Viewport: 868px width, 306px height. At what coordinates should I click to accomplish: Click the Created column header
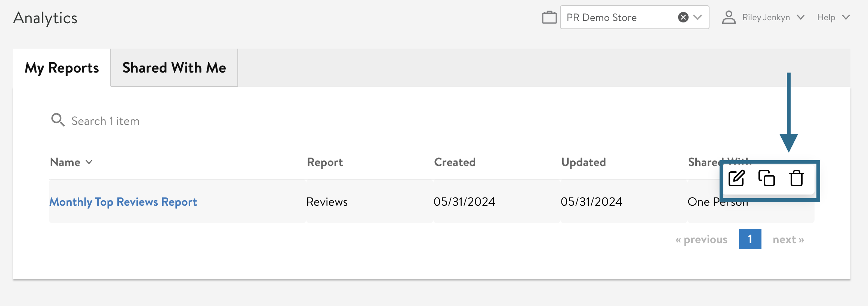click(x=455, y=162)
